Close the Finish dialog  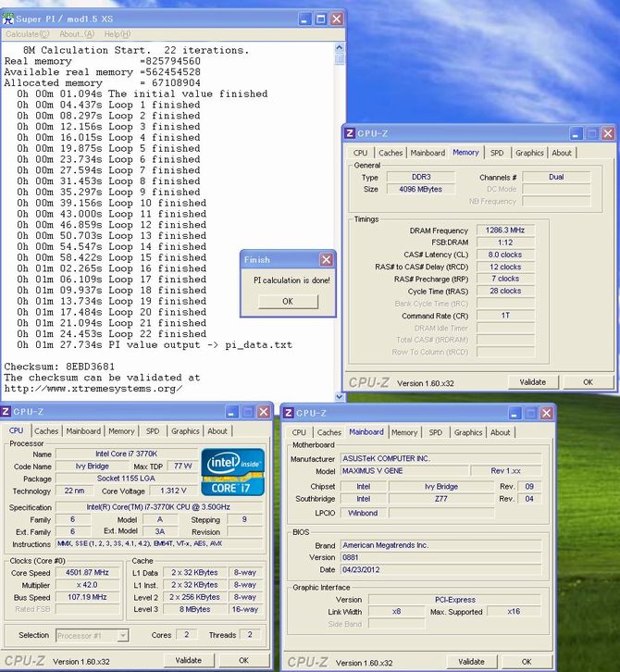click(x=326, y=260)
